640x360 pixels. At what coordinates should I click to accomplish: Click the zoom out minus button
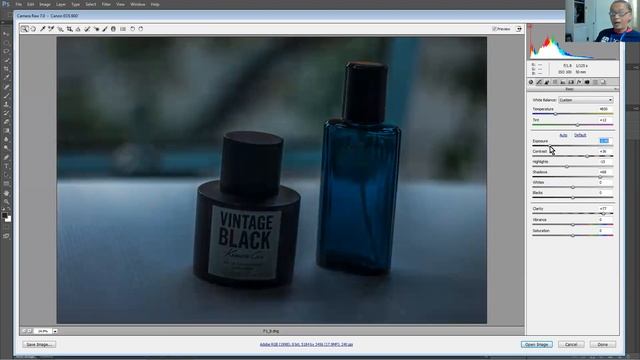(x=24, y=331)
